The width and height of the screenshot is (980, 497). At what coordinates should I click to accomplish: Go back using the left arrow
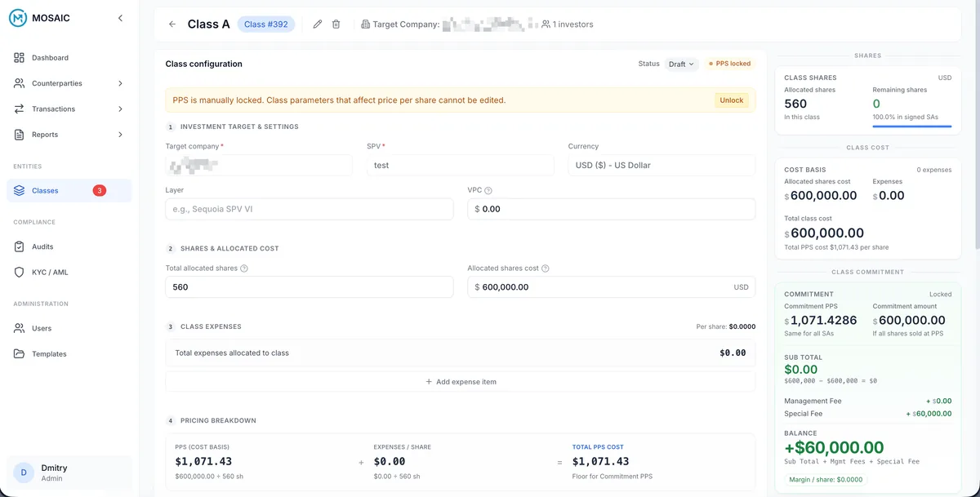point(172,24)
